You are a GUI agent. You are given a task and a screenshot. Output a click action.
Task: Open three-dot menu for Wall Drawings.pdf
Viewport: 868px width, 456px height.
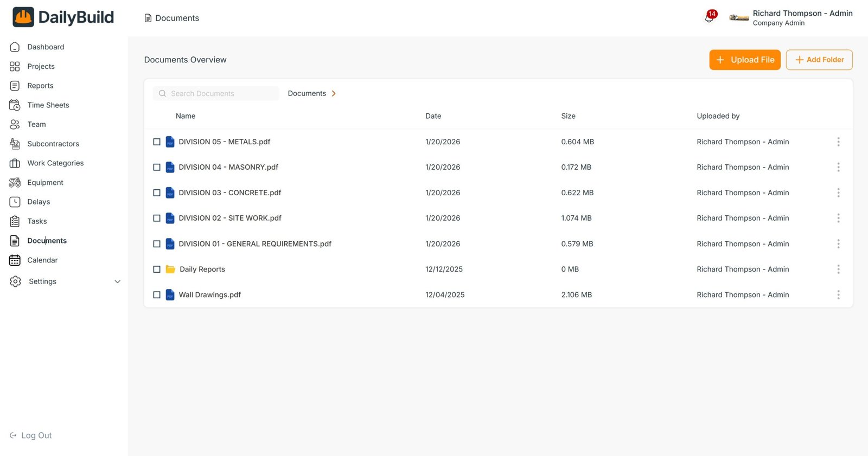pyautogui.click(x=838, y=295)
